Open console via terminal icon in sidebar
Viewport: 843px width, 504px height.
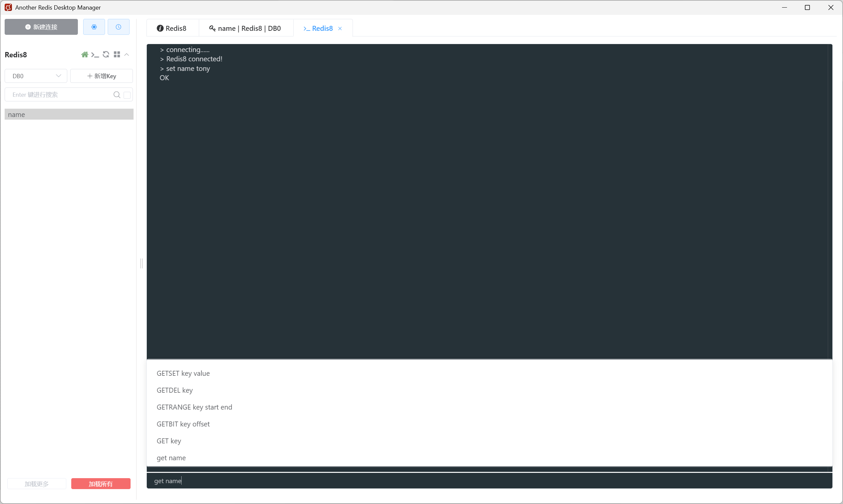95,55
